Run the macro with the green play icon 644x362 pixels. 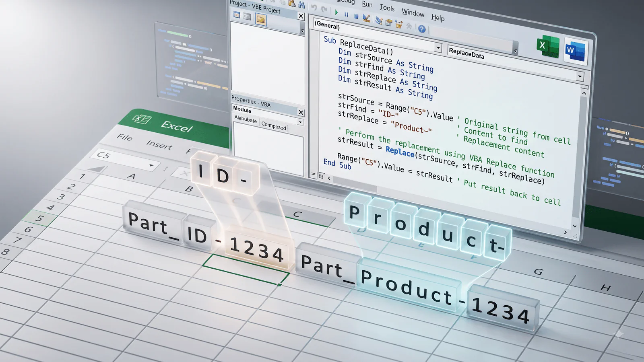tap(336, 12)
